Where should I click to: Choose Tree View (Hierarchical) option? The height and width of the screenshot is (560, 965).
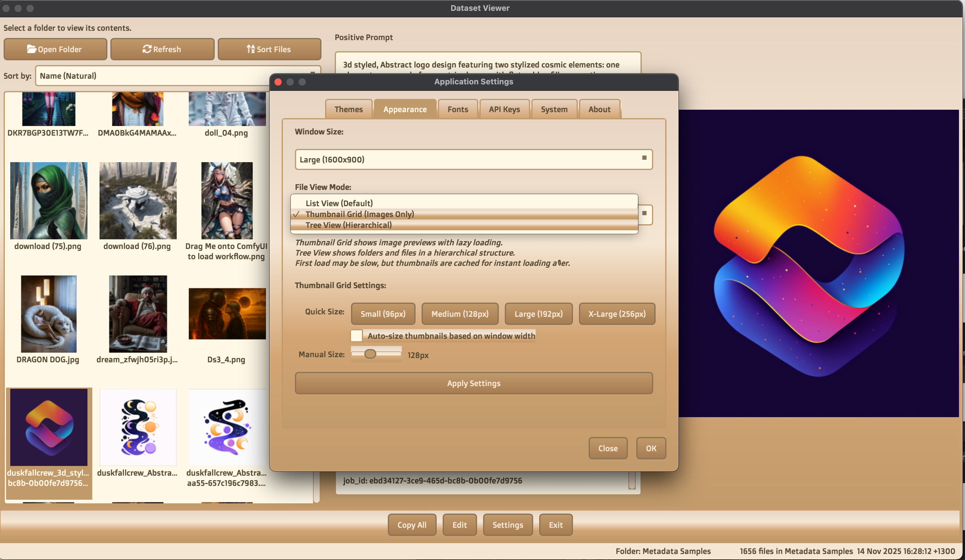(349, 225)
